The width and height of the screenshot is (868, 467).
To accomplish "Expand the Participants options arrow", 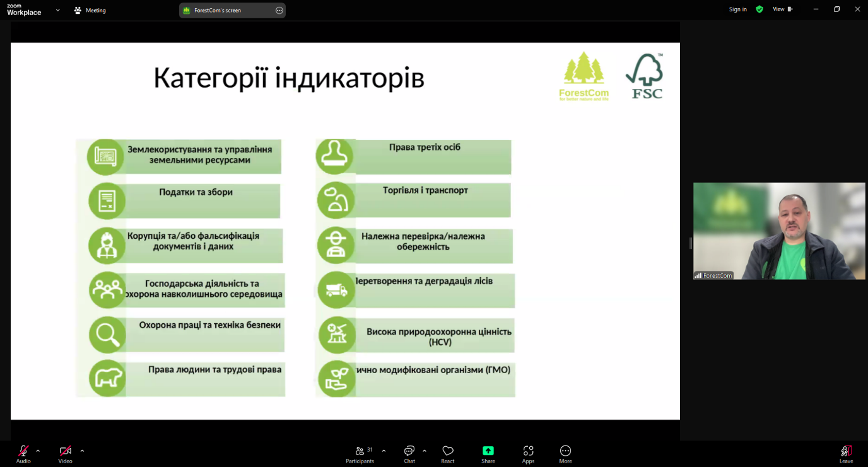I will coord(384,451).
